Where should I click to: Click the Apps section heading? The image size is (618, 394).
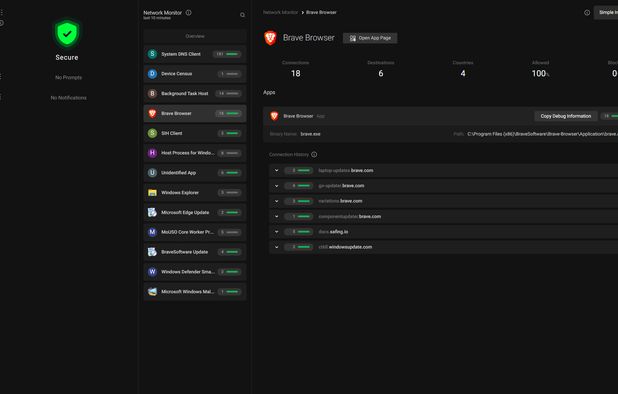click(269, 92)
